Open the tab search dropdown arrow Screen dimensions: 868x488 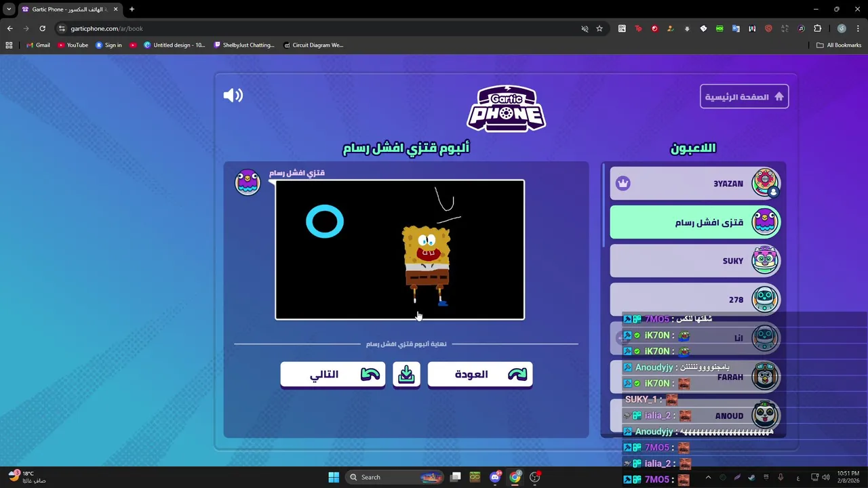(x=9, y=9)
